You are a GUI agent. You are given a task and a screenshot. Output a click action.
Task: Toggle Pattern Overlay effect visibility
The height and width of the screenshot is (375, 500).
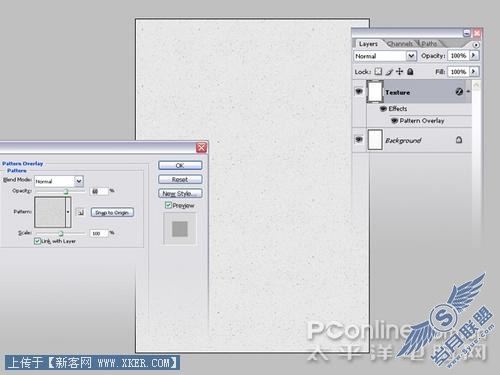pos(394,120)
